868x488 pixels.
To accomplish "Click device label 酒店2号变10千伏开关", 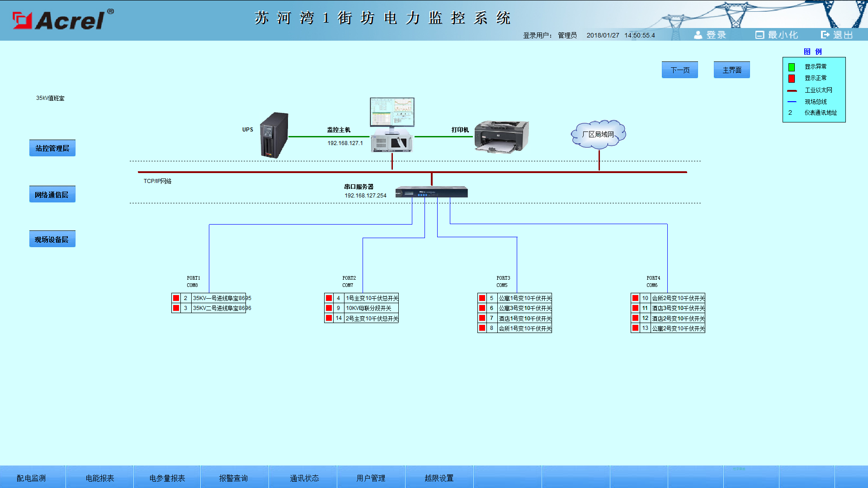I will pyautogui.click(x=679, y=319).
